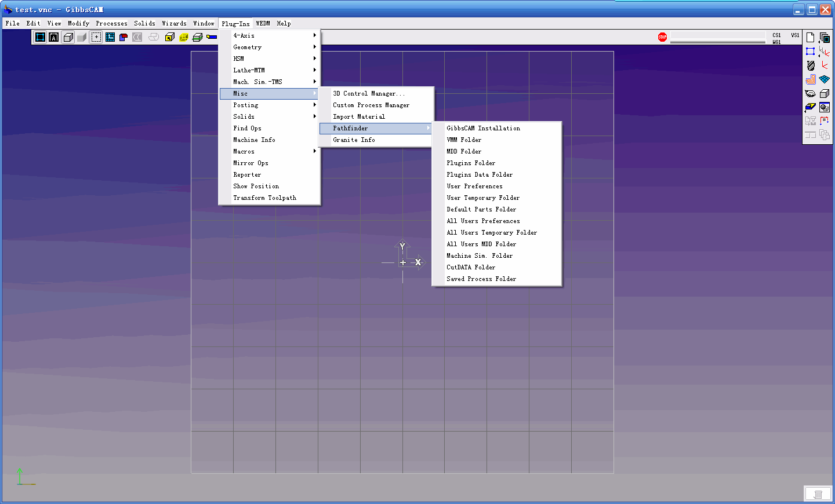Click the oval wireframe mesh shape icon

click(811, 93)
